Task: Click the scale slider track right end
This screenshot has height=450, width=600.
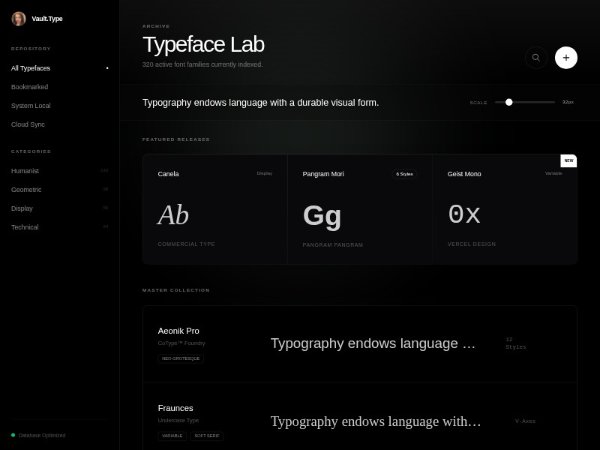Action: (x=553, y=102)
